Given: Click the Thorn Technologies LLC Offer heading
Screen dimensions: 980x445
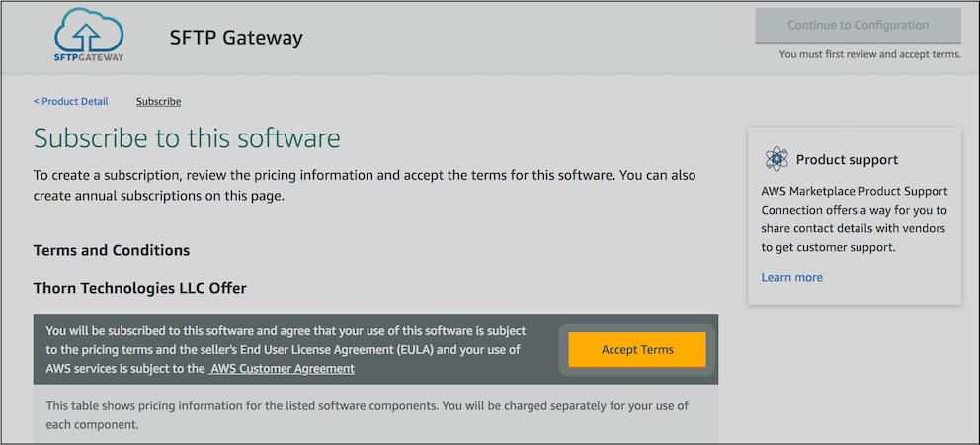Looking at the screenshot, I should click(140, 289).
